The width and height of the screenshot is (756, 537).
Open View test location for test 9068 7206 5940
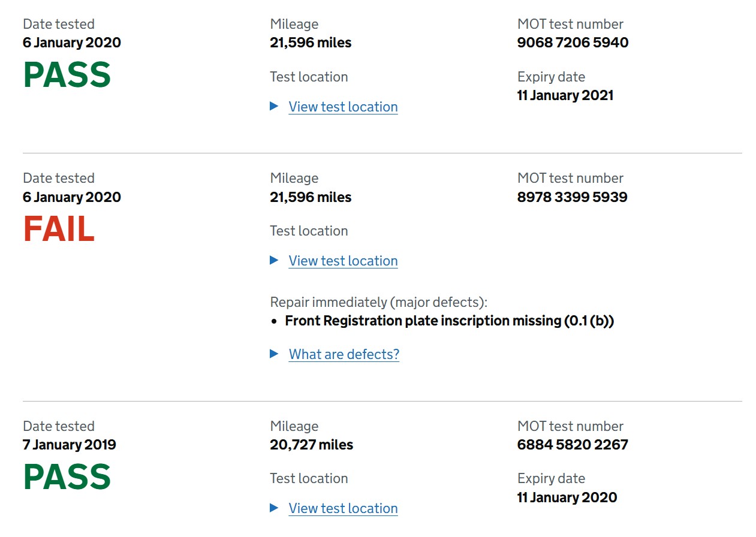coord(343,107)
